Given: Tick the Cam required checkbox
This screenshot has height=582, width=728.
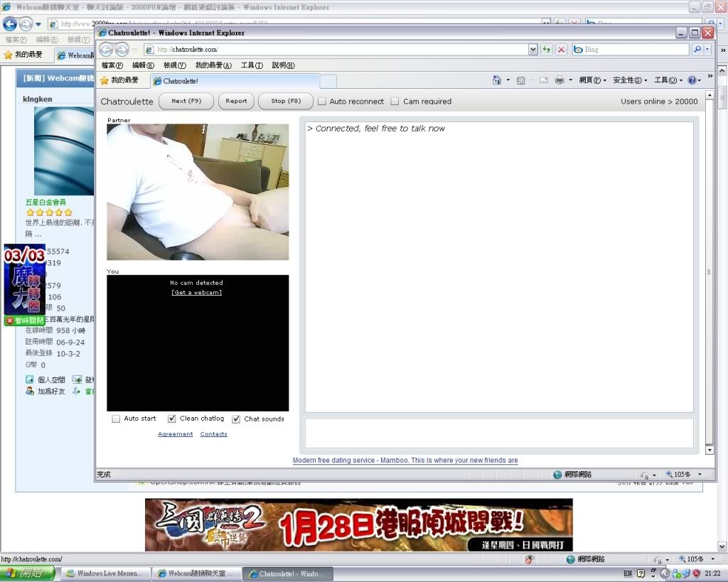Looking at the screenshot, I should [395, 102].
